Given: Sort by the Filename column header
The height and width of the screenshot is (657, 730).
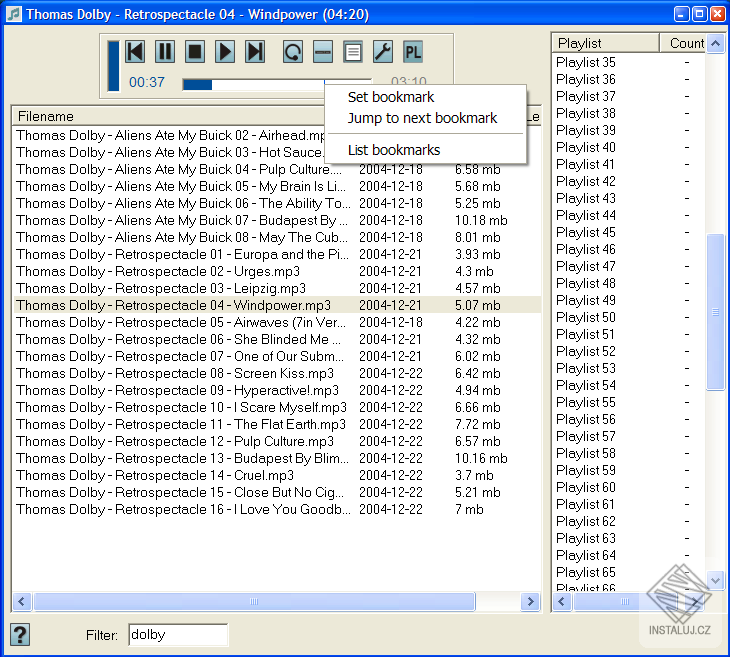Looking at the screenshot, I should point(169,116).
